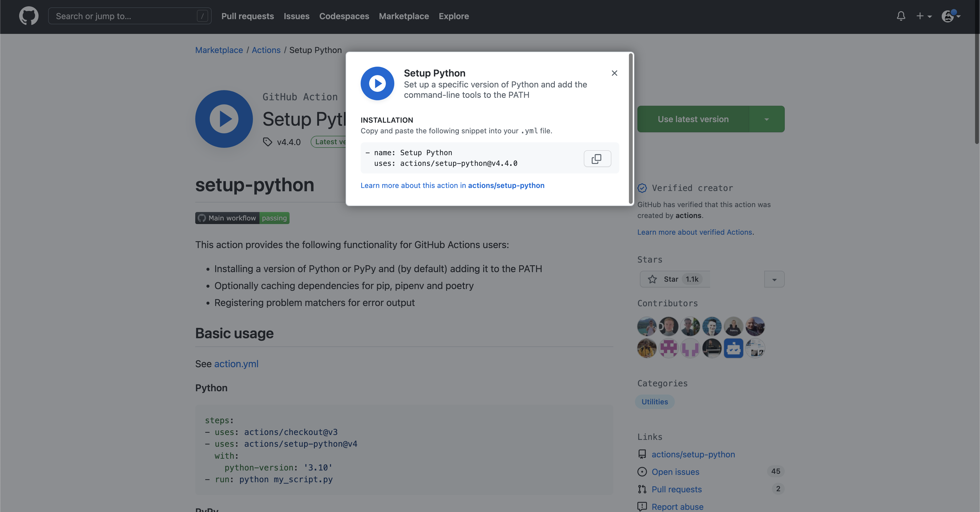Screen dimensions: 980x512
Task: Click the Verified creator badge icon
Action: (642, 188)
